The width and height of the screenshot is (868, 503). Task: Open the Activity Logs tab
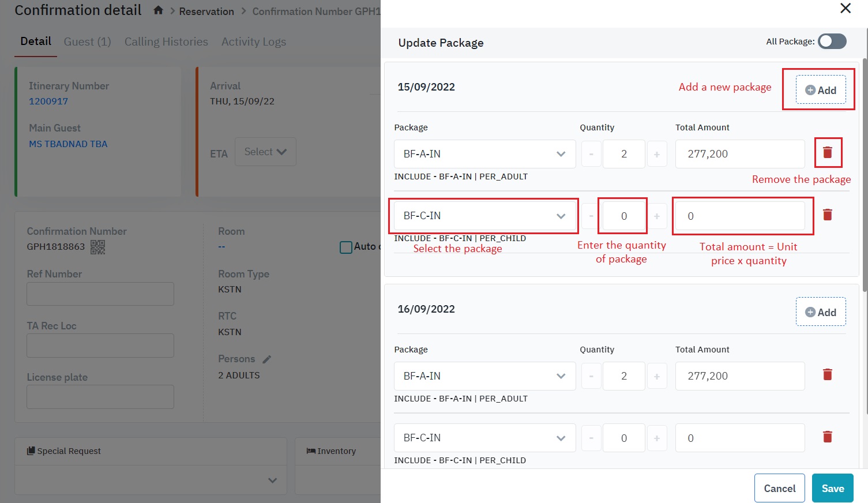[253, 42]
